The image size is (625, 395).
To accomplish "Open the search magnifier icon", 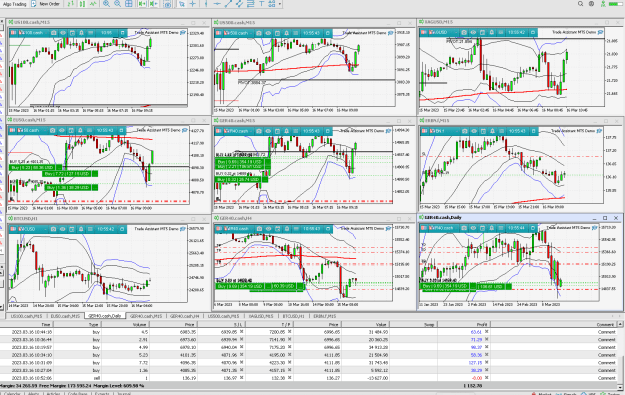I will [x=580, y=4].
